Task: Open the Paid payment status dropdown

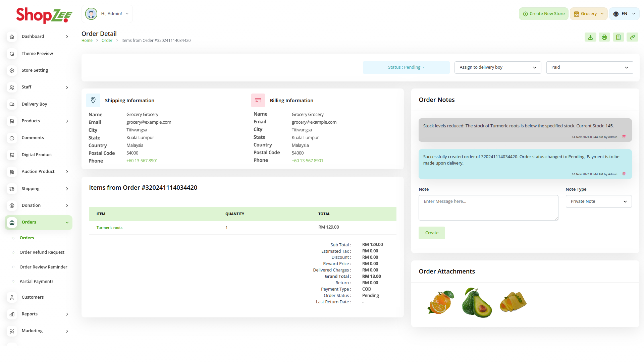Action: click(x=589, y=67)
